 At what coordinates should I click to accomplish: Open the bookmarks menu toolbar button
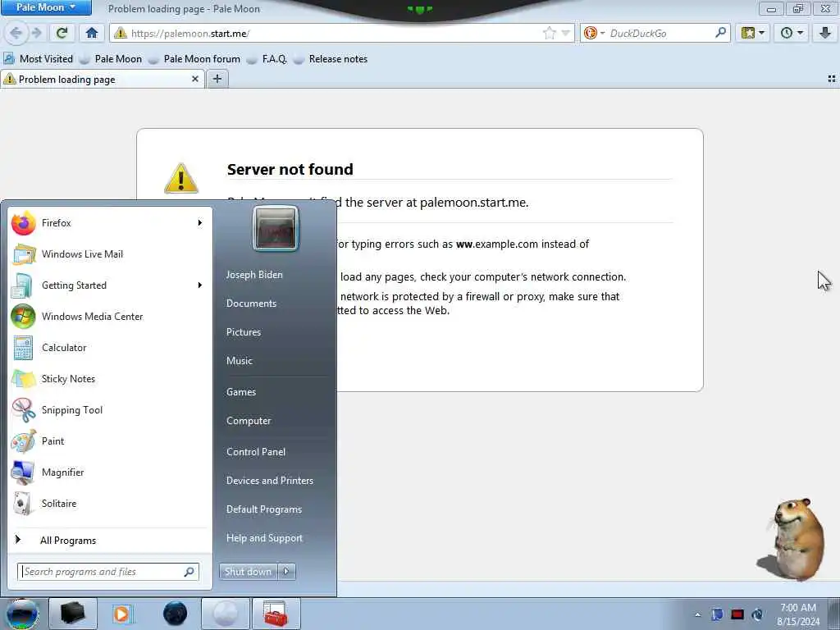[x=752, y=33]
